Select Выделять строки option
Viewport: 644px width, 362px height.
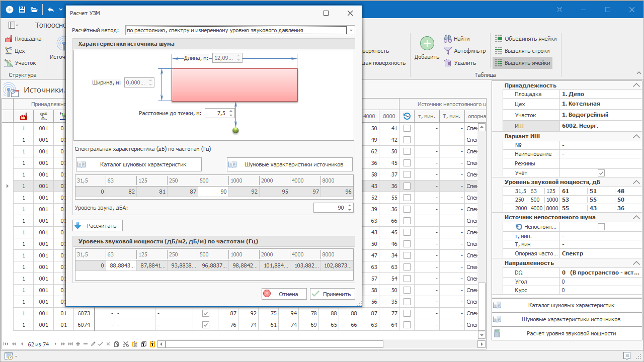coord(522,51)
